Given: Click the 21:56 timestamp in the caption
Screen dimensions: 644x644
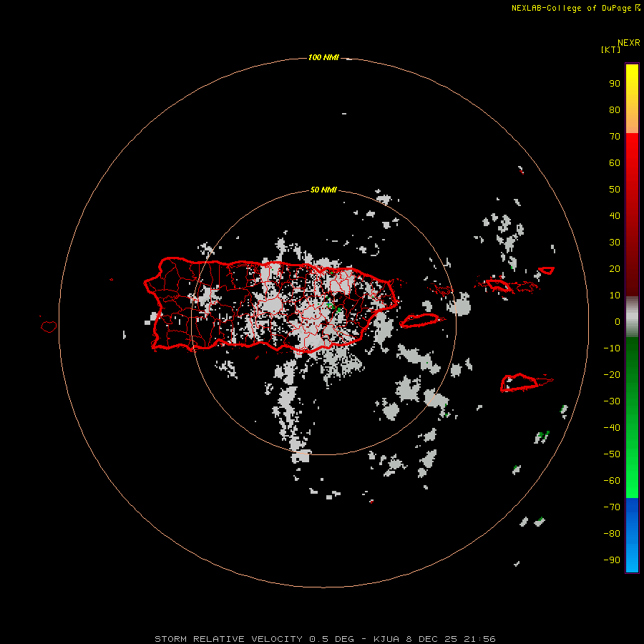Looking at the screenshot, I should (479, 639).
